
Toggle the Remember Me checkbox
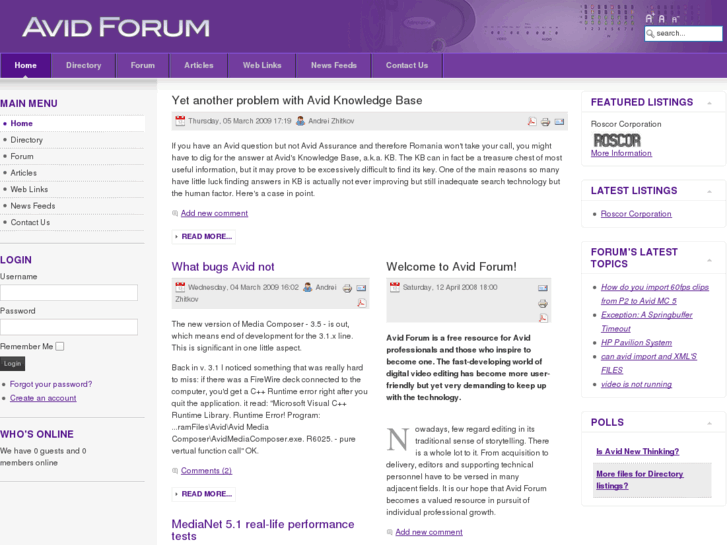coord(60,346)
